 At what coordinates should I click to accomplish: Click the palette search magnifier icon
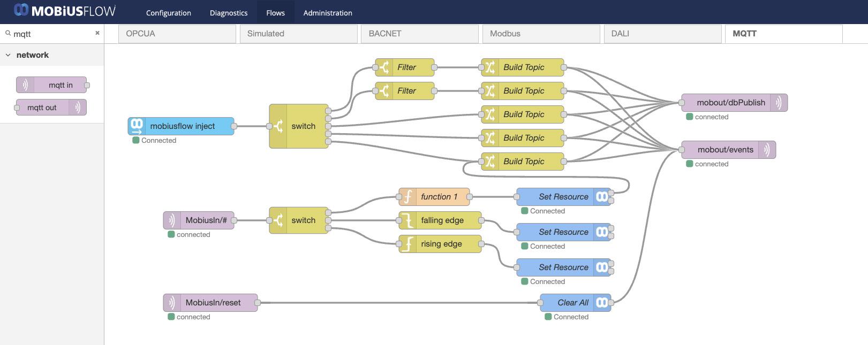click(x=8, y=33)
